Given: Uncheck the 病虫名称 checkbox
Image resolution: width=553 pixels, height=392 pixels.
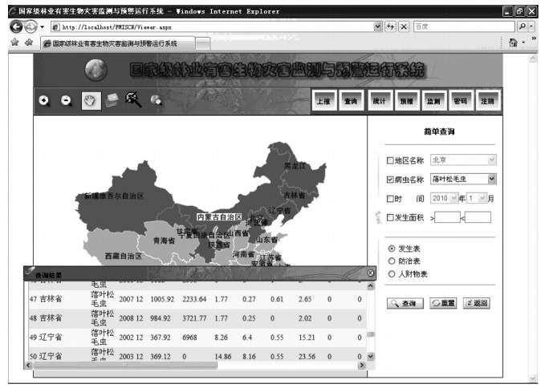Looking at the screenshot, I should point(391,180).
